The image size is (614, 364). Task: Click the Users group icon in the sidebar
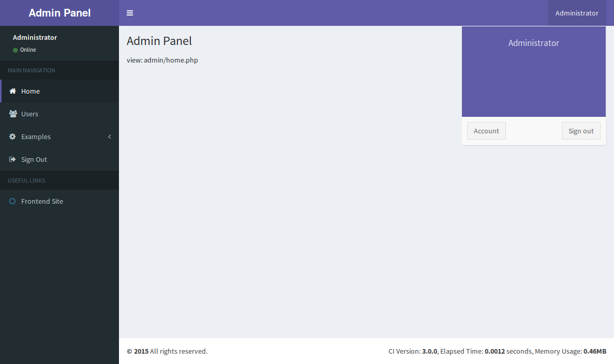(x=13, y=114)
